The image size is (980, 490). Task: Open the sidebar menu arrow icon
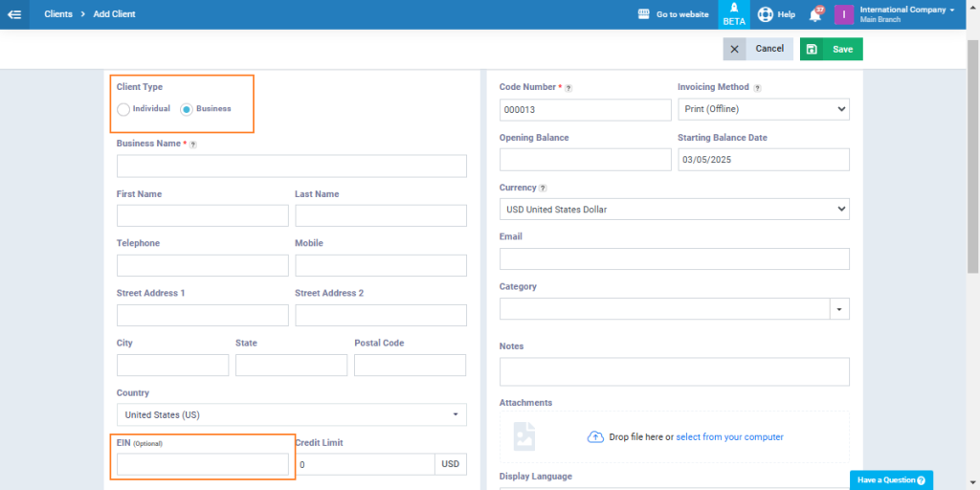[x=14, y=14]
